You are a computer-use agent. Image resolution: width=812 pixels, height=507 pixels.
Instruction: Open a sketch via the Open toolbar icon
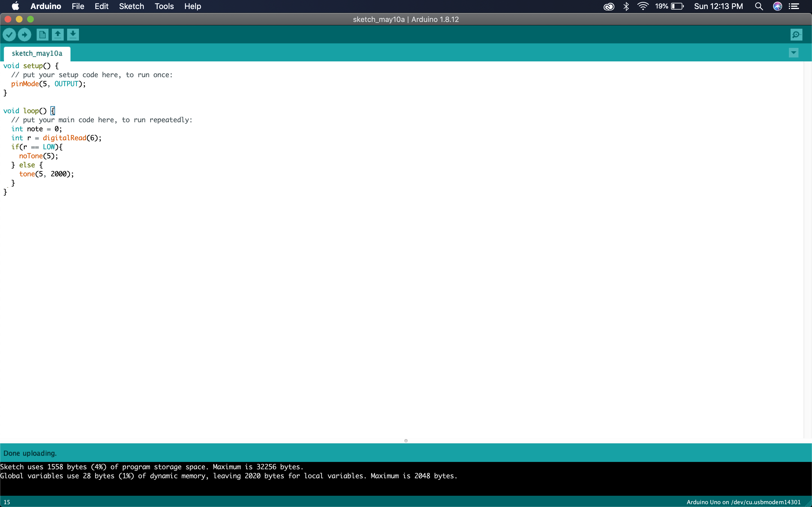58,35
